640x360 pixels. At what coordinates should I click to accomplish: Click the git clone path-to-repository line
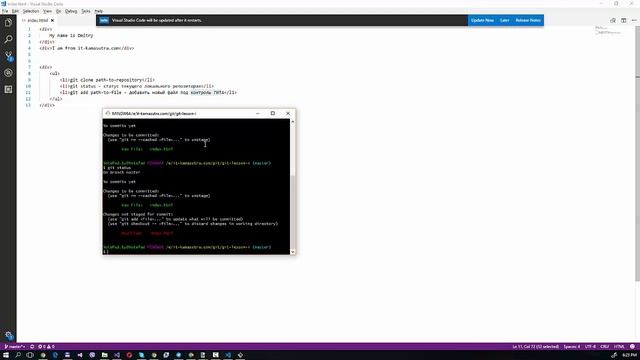click(x=107, y=80)
